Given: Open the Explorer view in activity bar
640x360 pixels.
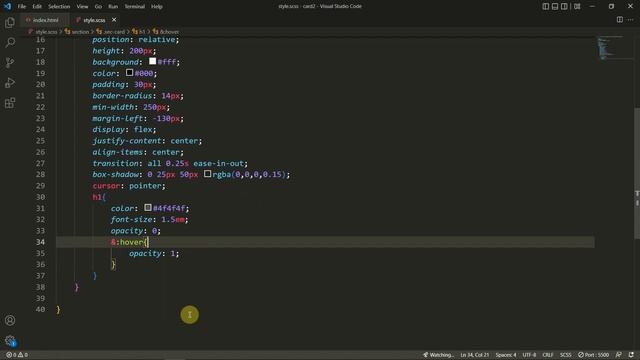Looking at the screenshot, I should [10, 22].
